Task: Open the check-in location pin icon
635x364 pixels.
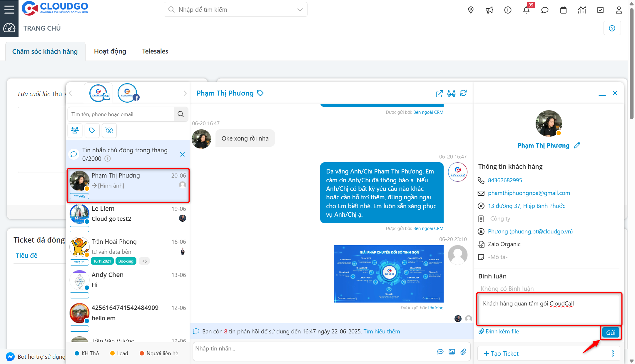Action: click(471, 10)
